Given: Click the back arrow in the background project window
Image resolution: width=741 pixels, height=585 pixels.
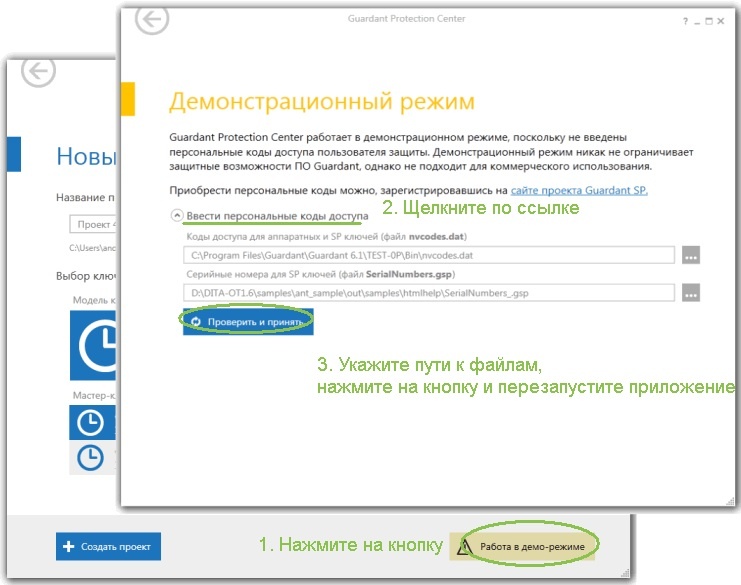Looking at the screenshot, I should pyautogui.click(x=40, y=70).
